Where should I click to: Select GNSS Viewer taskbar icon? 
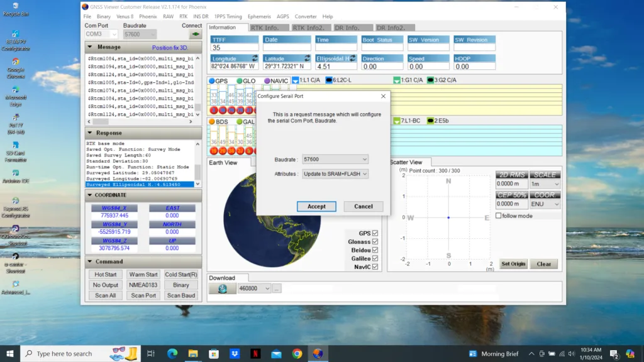tap(318, 353)
